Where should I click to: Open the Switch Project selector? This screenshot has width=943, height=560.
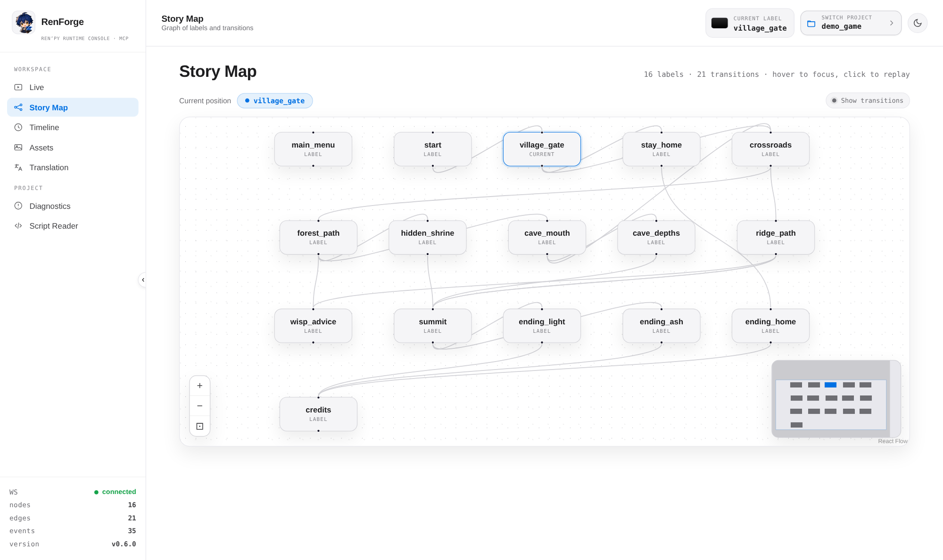click(851, 23)
